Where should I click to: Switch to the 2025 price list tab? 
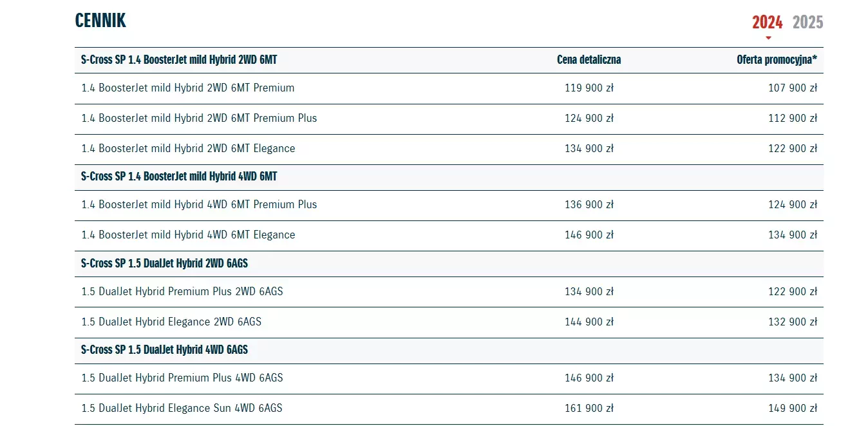[807, 23]
